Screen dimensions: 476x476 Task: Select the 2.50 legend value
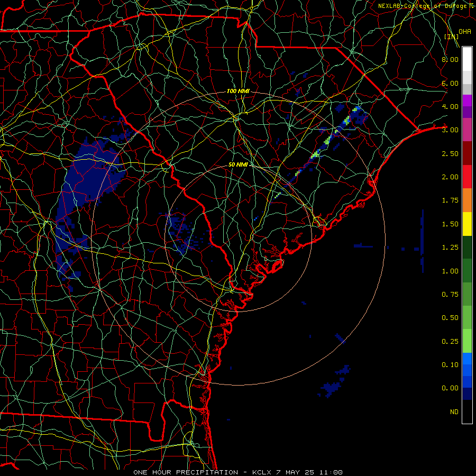coord(450,153)
